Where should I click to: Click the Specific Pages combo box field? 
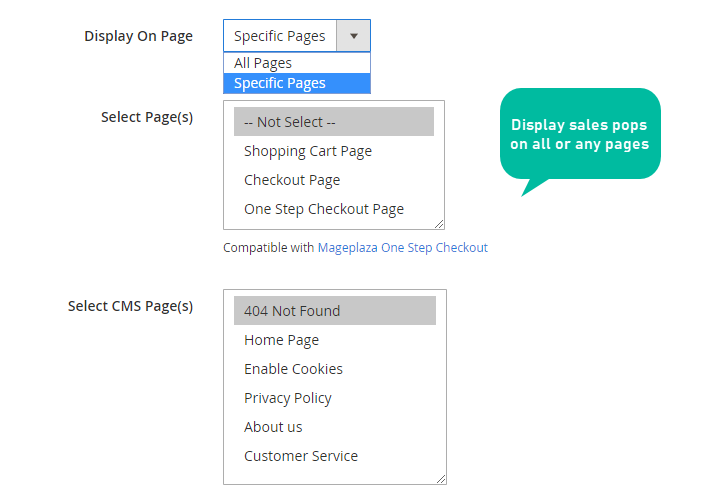pos(297,36)
